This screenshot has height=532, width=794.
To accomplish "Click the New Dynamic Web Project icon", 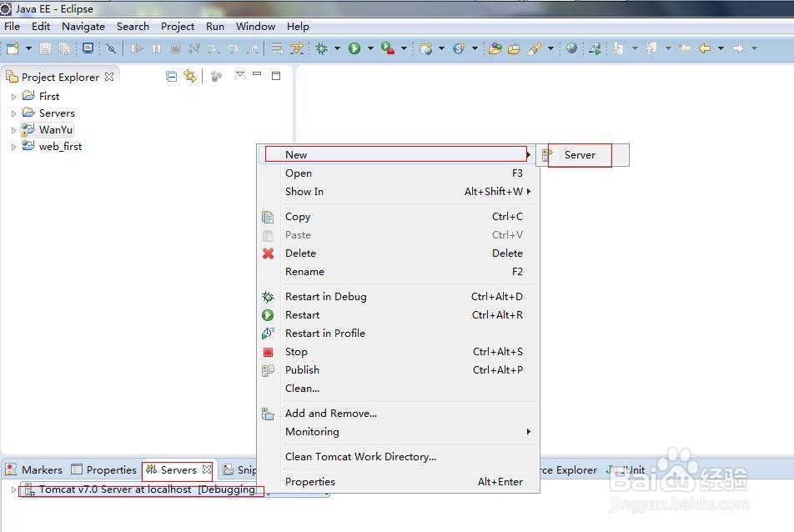I will pyautogui.click(x=426, y=48).
